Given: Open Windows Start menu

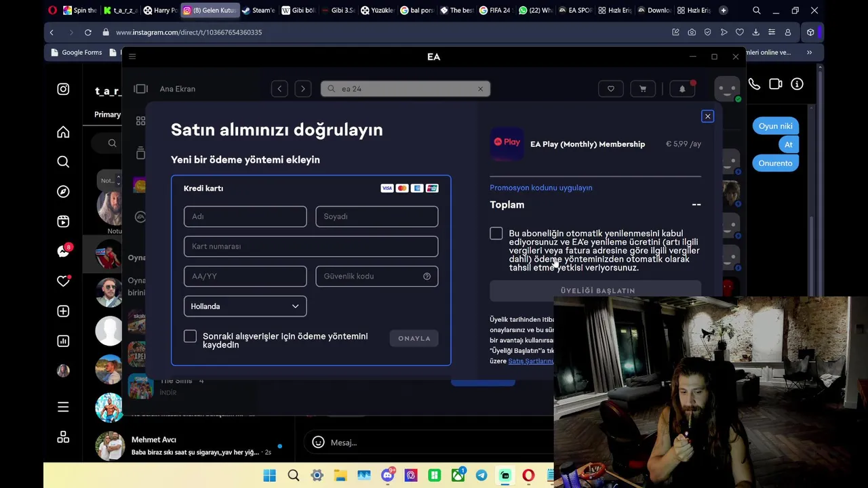Looking at the screenshot, I should [269, 476].
